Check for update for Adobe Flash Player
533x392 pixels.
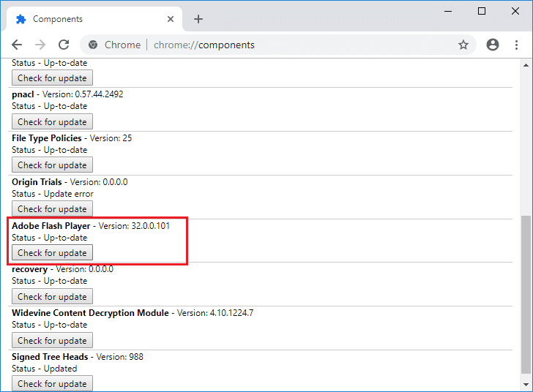(x=52, y=253)
